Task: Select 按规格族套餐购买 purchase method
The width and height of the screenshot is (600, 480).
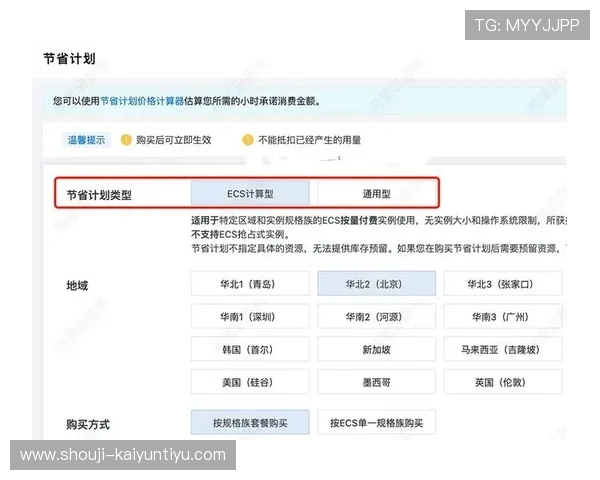Action: [250, 423]
